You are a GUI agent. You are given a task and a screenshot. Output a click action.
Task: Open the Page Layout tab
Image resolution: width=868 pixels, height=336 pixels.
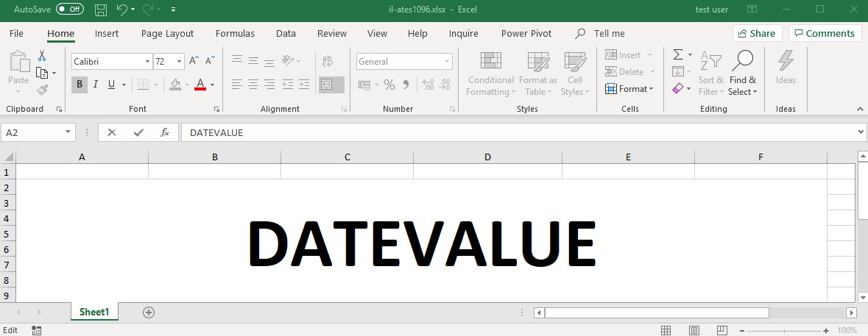(x=167, y=33)
